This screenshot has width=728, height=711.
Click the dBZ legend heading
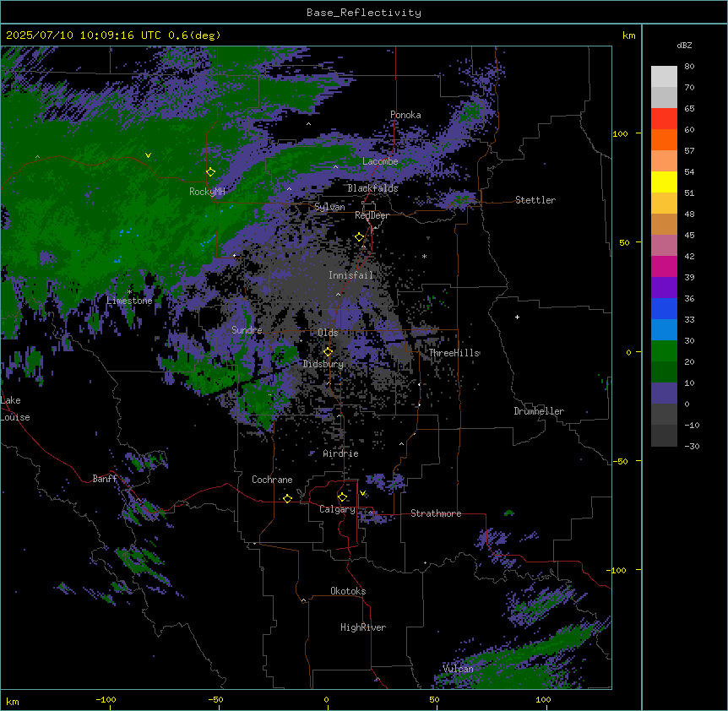(x=684, y=46)
